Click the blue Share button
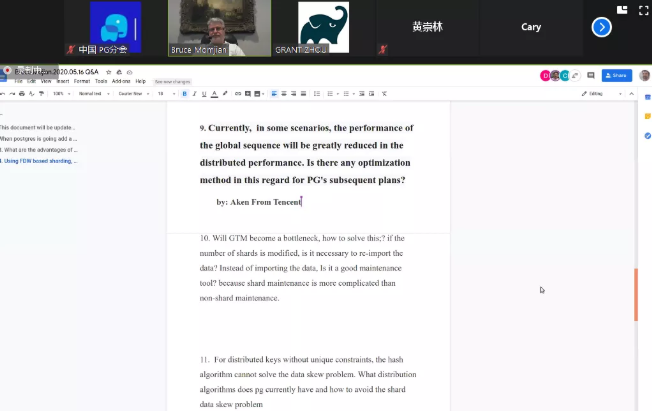Screen dimensions: 652x418 tap(616, 75)
